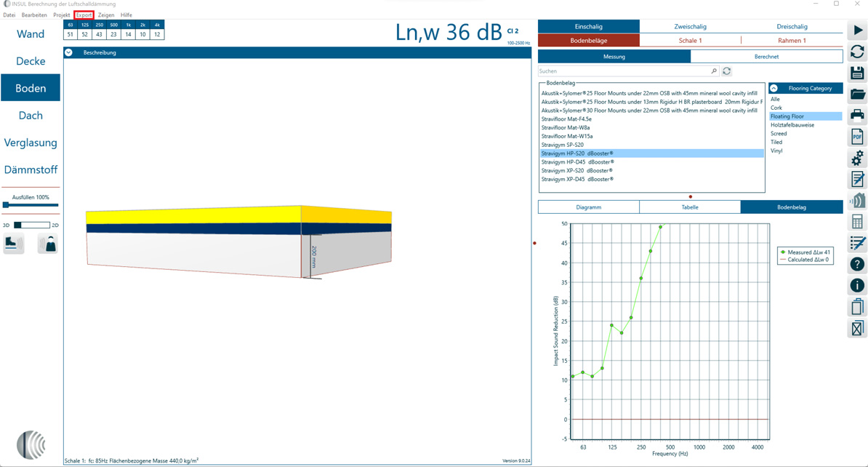
Task: Click the magnifier search icon
Action: pyautogui.click(x=714, y=71)
